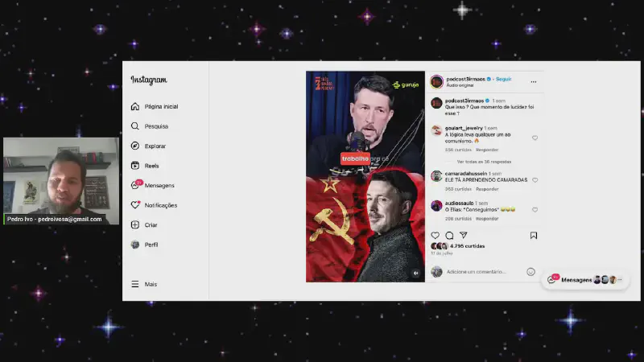Expand Ver todas as 36 respostas
The image size is (644, 362).
point(485,162)
